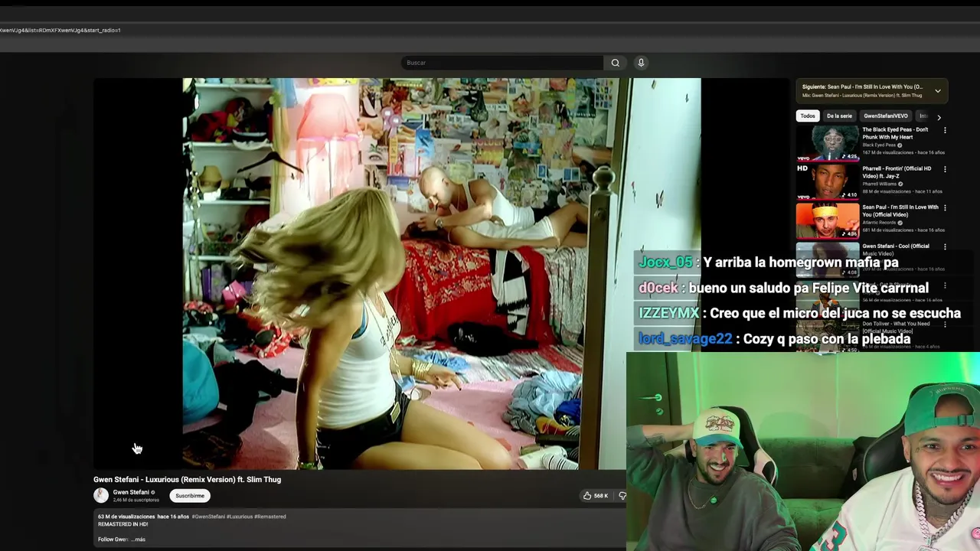Viewport: 980px width, 551px height.
Task: Open the #Luxurious hashtag link
Action: tap(240, 517)
